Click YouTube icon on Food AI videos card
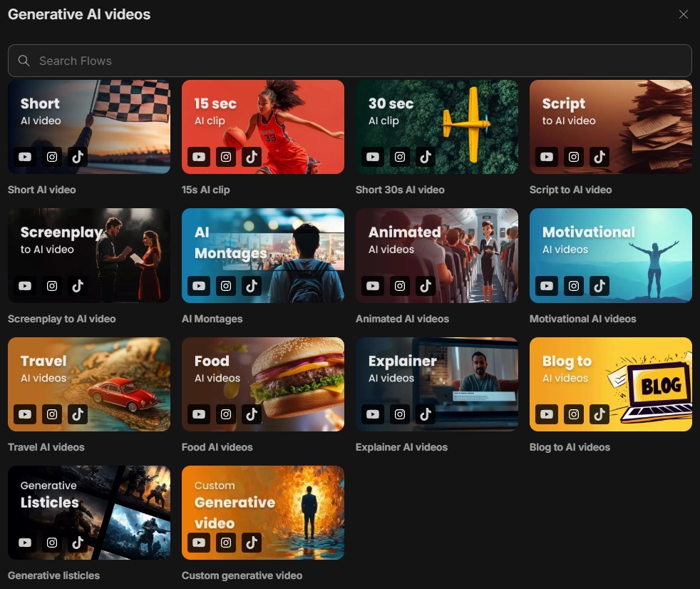700x589 pixels. (x=199, y=414)
